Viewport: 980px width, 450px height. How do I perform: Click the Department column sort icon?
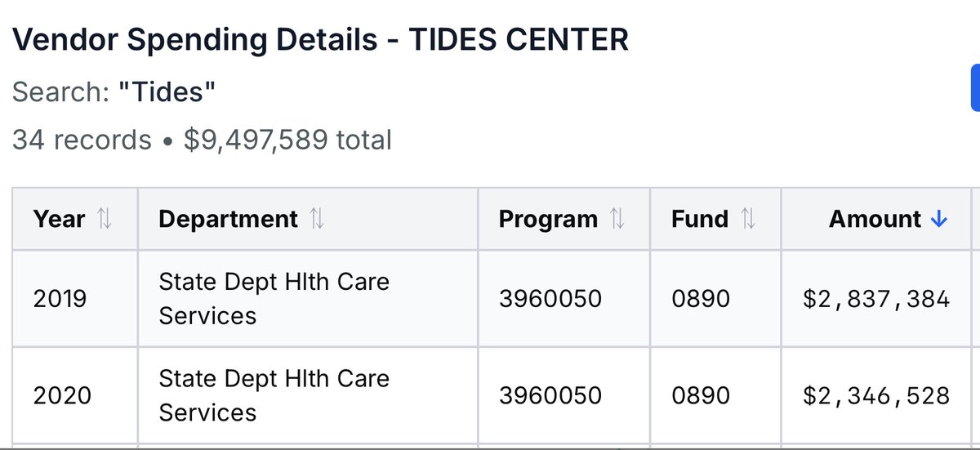pos(317,219)
